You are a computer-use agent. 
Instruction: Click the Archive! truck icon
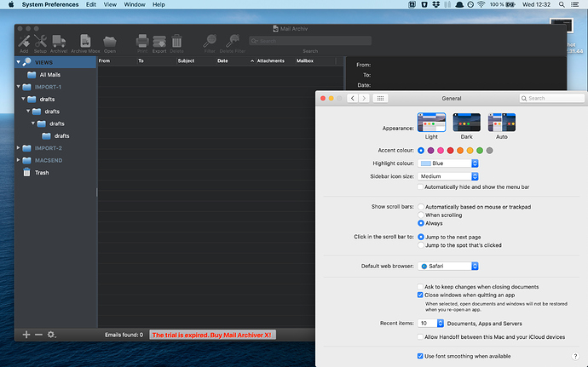pyautogui.click(x=59, y=41)
